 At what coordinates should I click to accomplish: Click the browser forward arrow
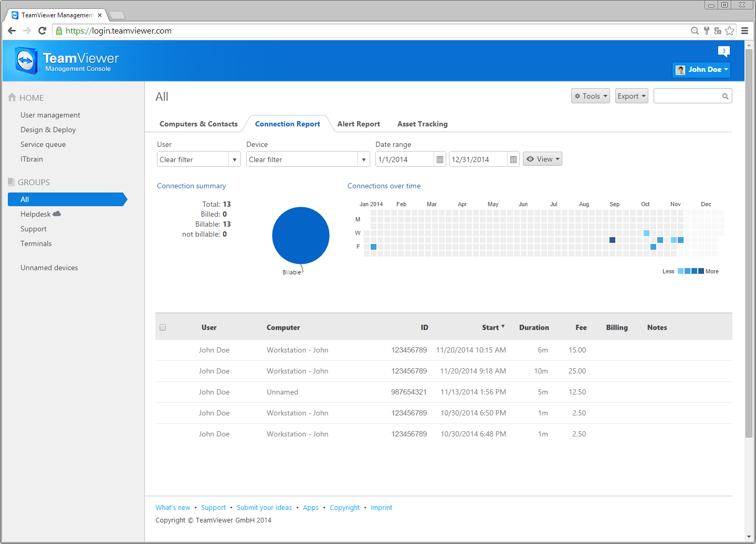pos(27,31)
